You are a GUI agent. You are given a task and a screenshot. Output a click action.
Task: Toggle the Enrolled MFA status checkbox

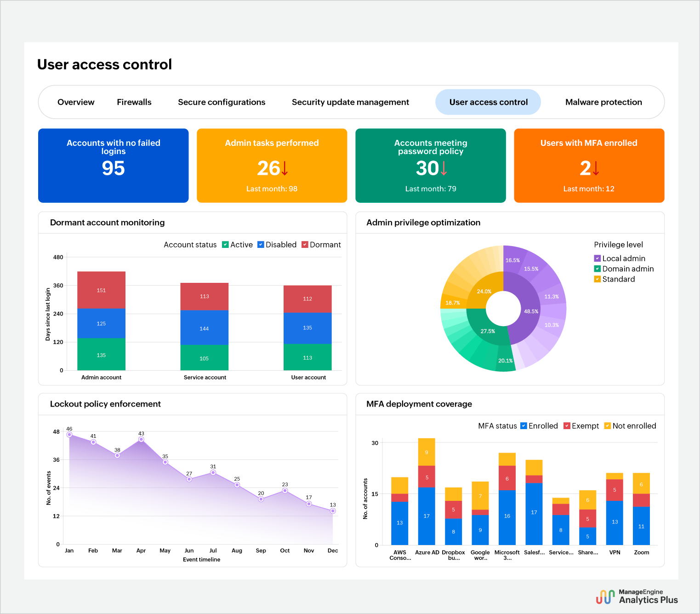(524, 426)
